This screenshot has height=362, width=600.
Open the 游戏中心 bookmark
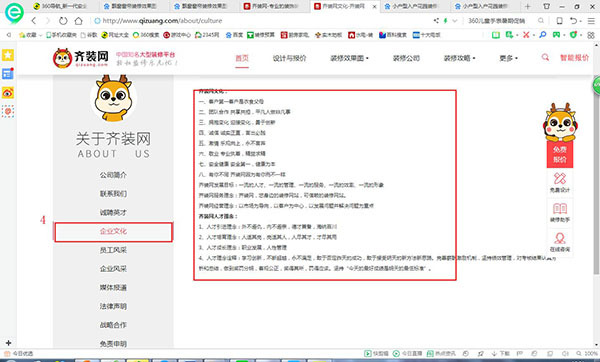(x=177, y=35)
